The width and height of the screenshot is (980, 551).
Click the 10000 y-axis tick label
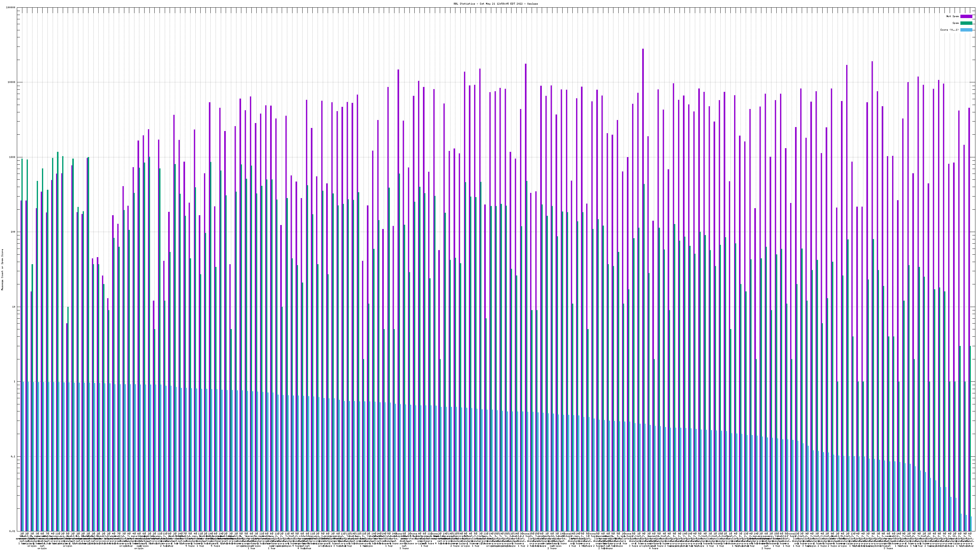coord(12,83)
